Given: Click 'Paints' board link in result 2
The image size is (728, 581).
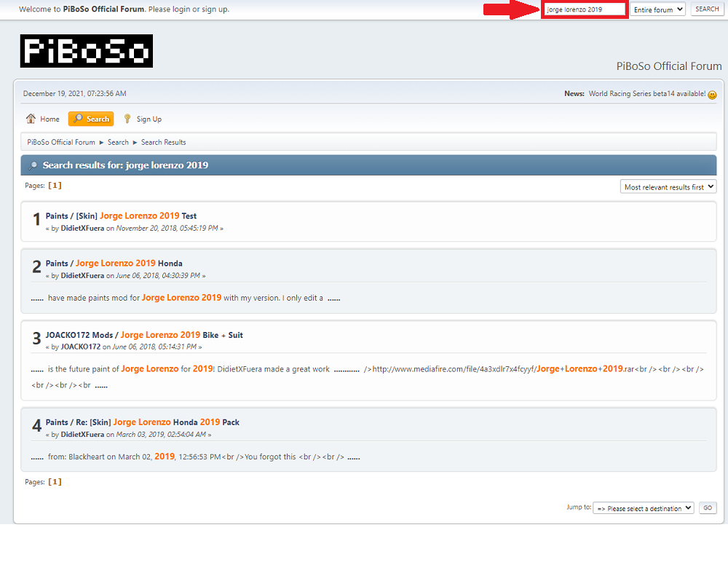Looking at the screenshot, I should 57,264.
